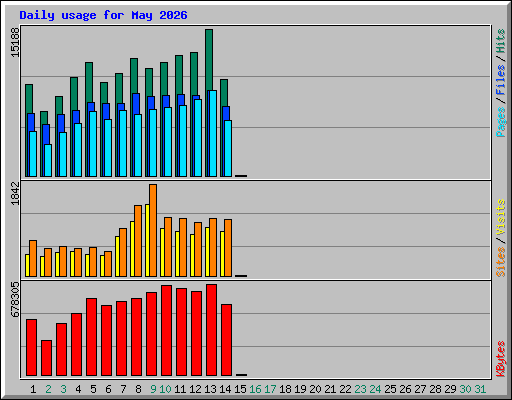Click the 15188 axis value
The height and width of the screenshot is (400, 512).
[15, 42]
